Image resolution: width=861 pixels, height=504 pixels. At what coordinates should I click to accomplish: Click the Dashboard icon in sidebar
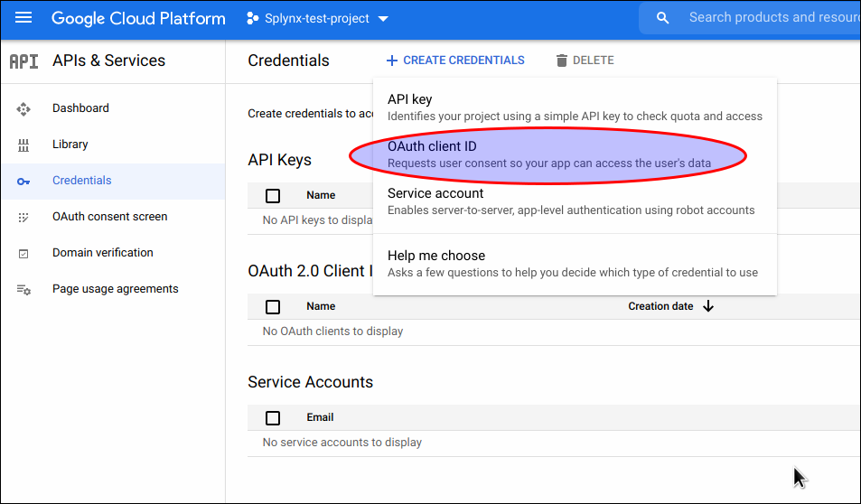point(23,108)
